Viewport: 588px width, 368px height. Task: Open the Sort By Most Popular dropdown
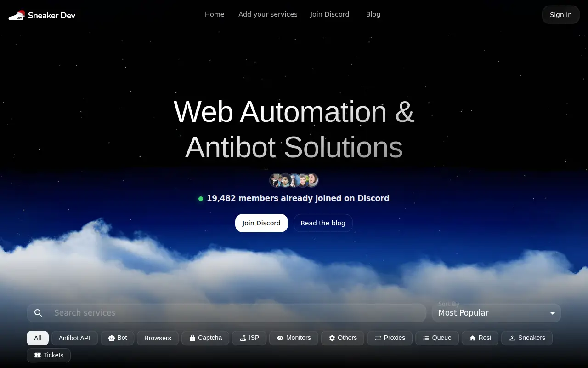(497, 313)
